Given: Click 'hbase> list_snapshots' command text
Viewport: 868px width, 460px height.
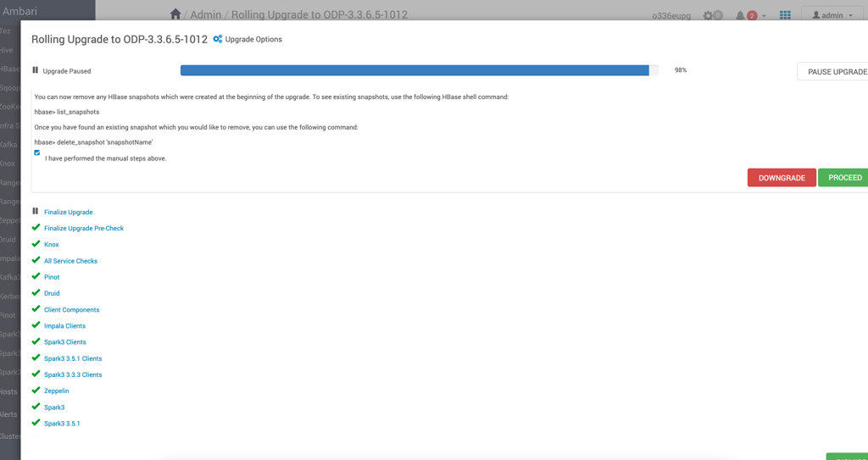Looking at the screenshot, I should 67,112.
